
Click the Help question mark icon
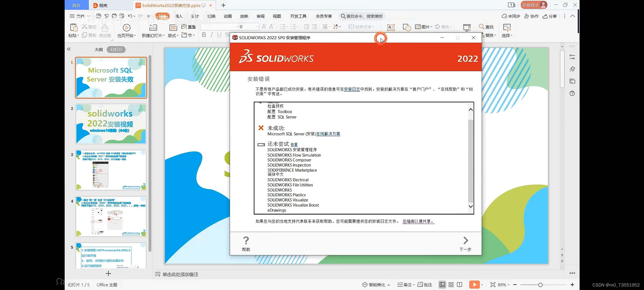tap(246, 240)
